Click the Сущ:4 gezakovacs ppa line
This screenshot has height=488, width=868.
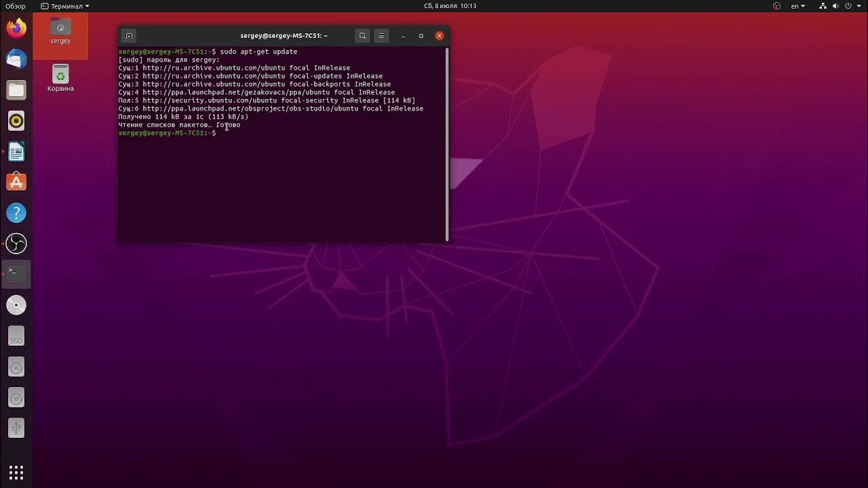(x=256, y=92)
